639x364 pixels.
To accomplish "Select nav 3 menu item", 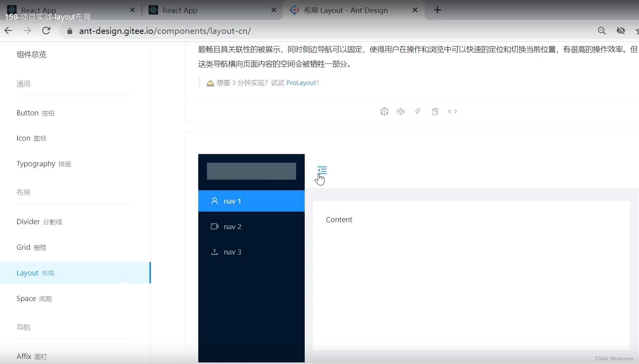I will 252,252.
